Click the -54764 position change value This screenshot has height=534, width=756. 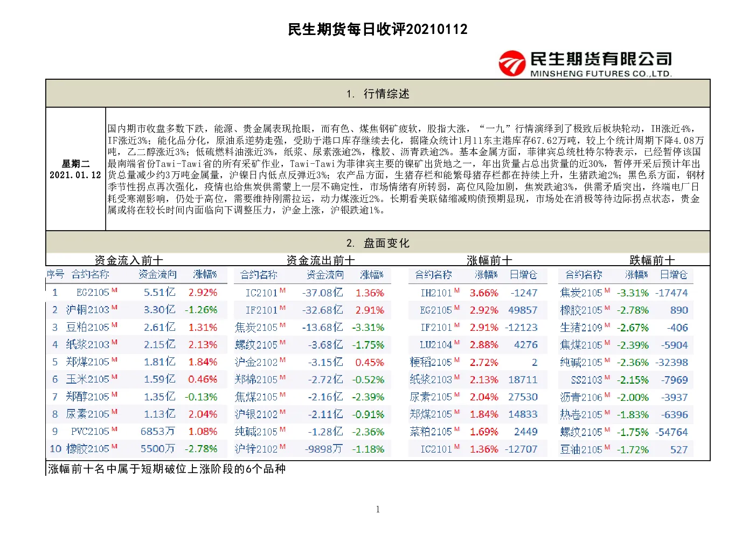671,432
